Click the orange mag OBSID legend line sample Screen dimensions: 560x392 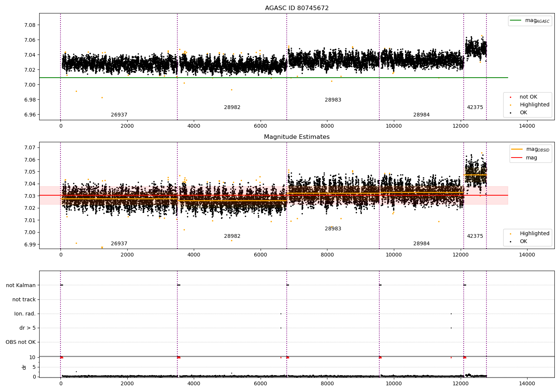[517, 149]
